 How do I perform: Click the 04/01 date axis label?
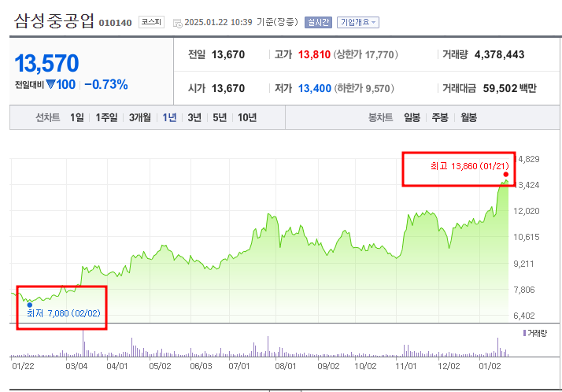pos(116,366)
